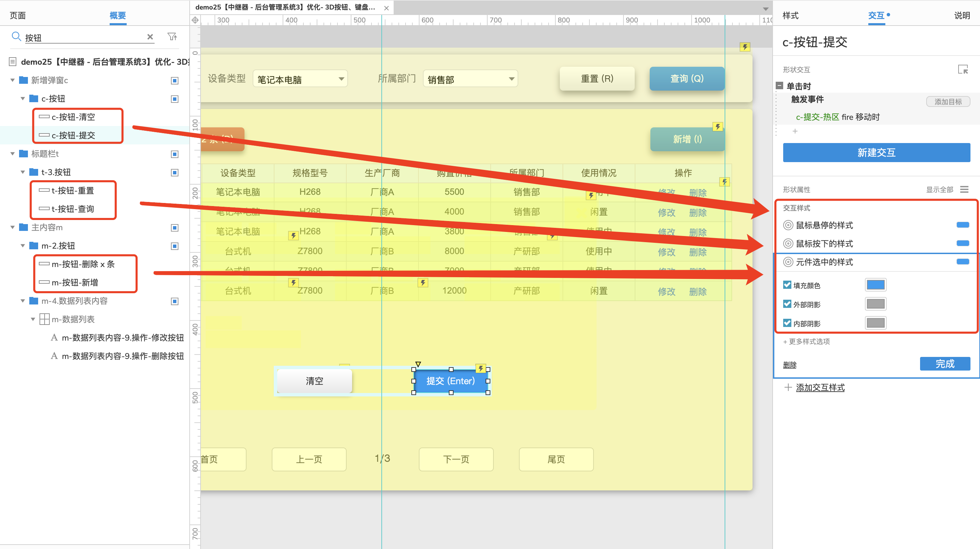Image resolution: width=980 pixels, height=549 pixels.
Task: Click the 完成 button
Action: pos(945,364)
